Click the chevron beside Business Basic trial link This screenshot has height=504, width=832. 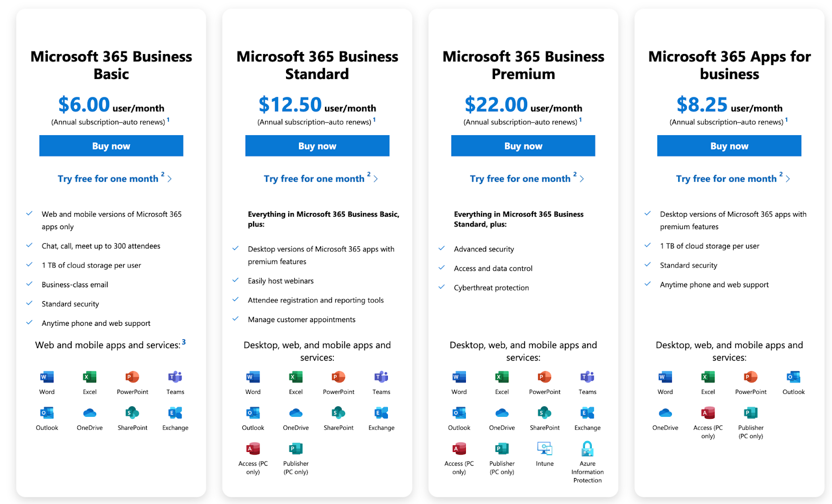click(x=170, y=179)
